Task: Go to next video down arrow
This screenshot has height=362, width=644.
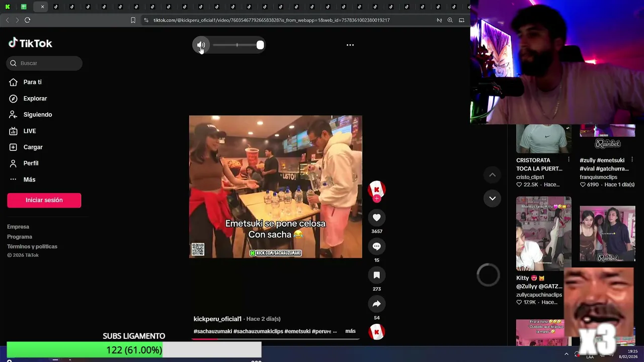Action: tap(493, 198)
